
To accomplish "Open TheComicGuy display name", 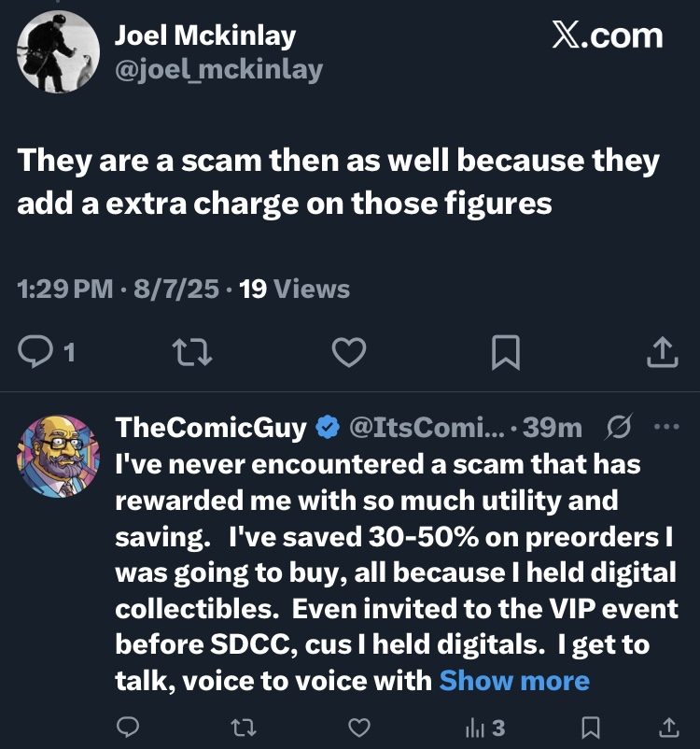I will click(211, 427).
